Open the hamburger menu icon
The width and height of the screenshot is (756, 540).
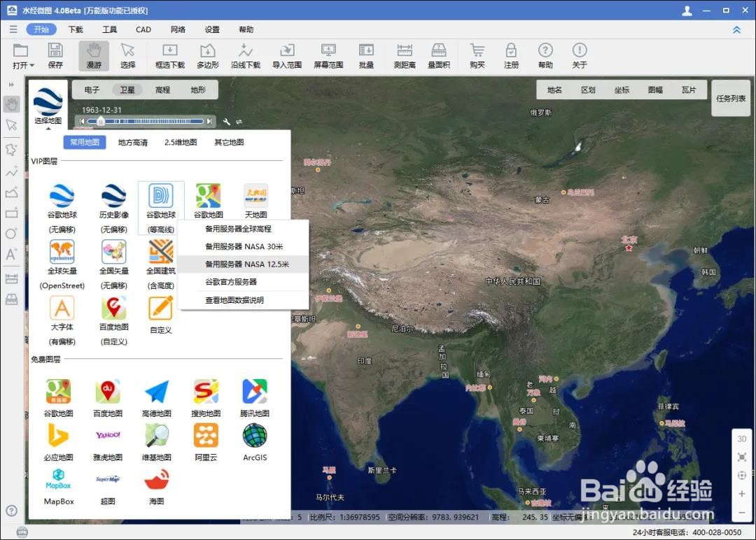(x=13, y=29)
